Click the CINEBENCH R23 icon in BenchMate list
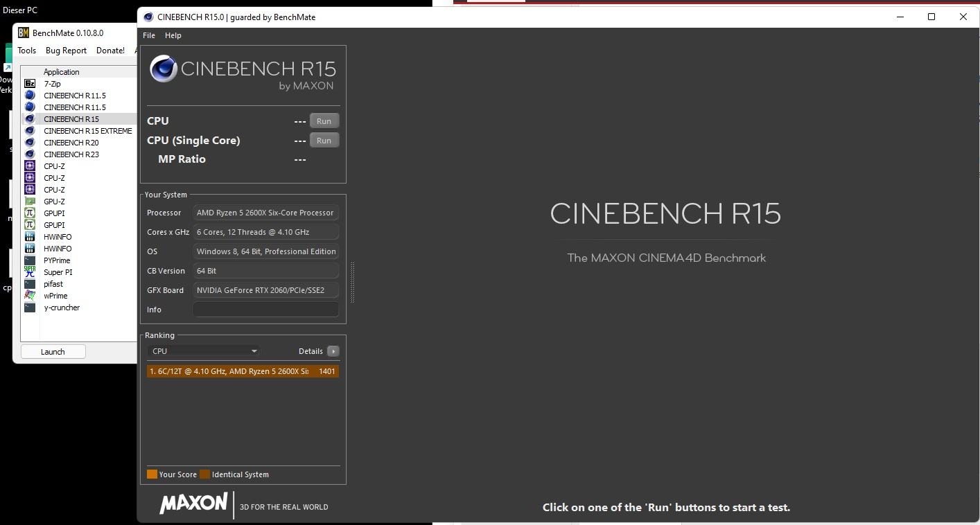This screenshot has width=980, height=525. [x=30, y=154]
